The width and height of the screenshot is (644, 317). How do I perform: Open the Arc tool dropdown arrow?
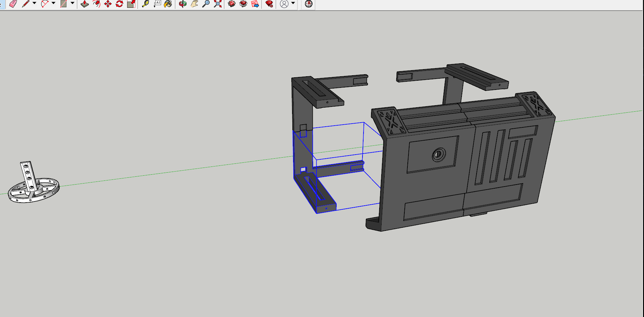(x=53, y=3)
